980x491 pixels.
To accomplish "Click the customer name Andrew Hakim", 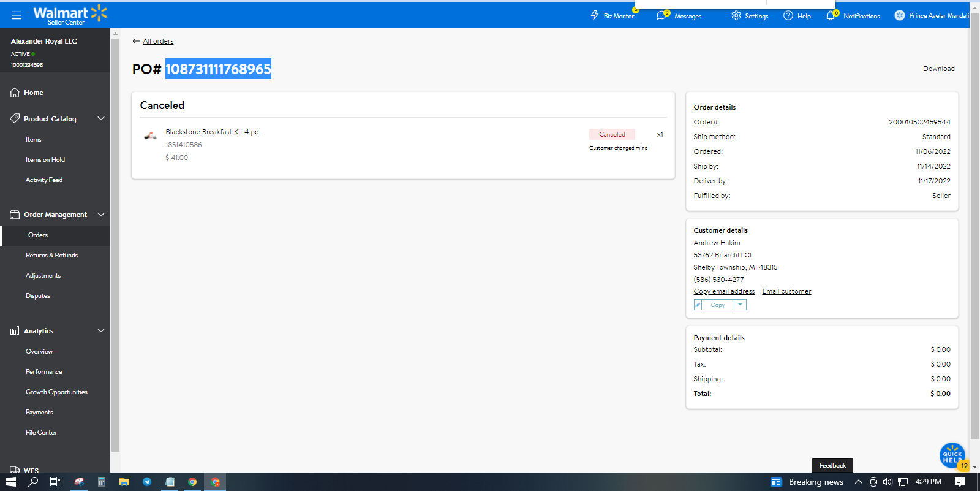I will [717, 243].
